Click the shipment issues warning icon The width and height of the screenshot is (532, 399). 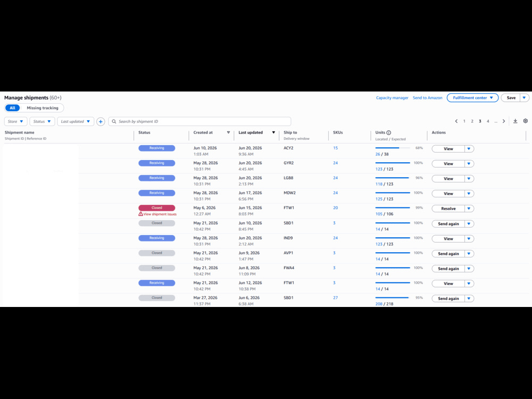click(140, 214)
